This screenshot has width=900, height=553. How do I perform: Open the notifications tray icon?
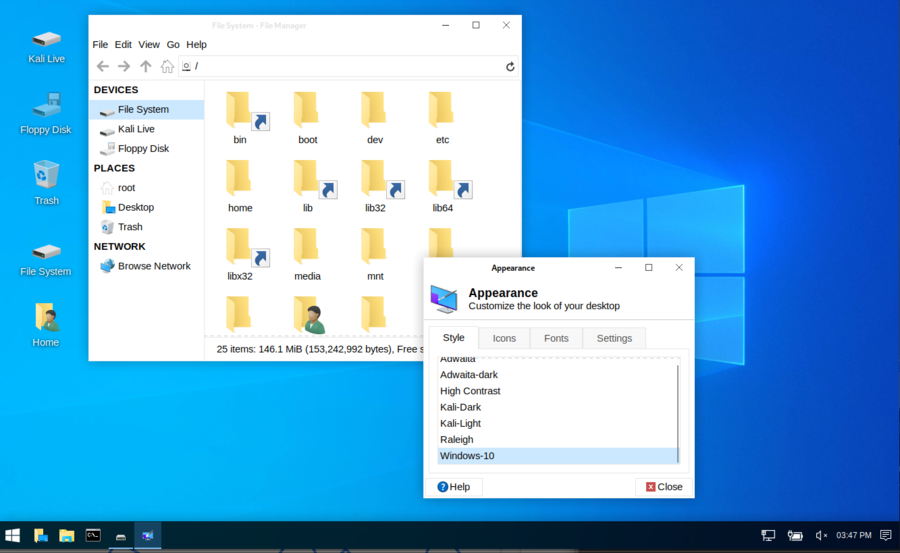click(x=886, y=535)
